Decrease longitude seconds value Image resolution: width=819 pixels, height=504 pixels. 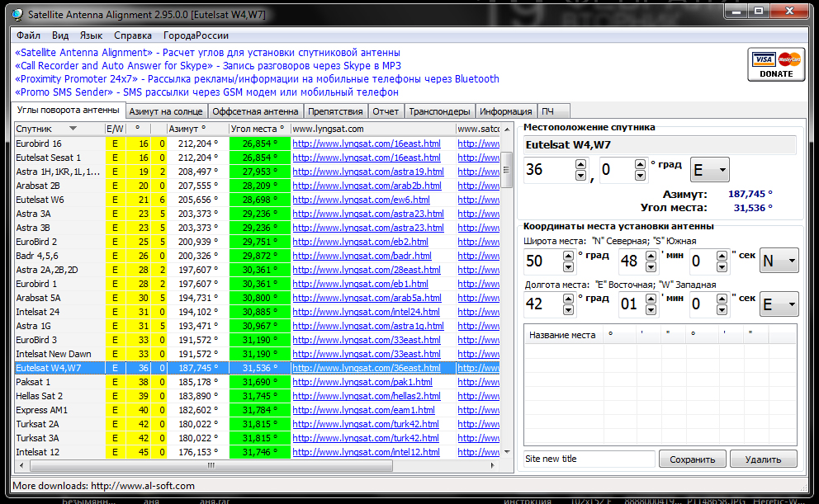click(x=722, y=310)
